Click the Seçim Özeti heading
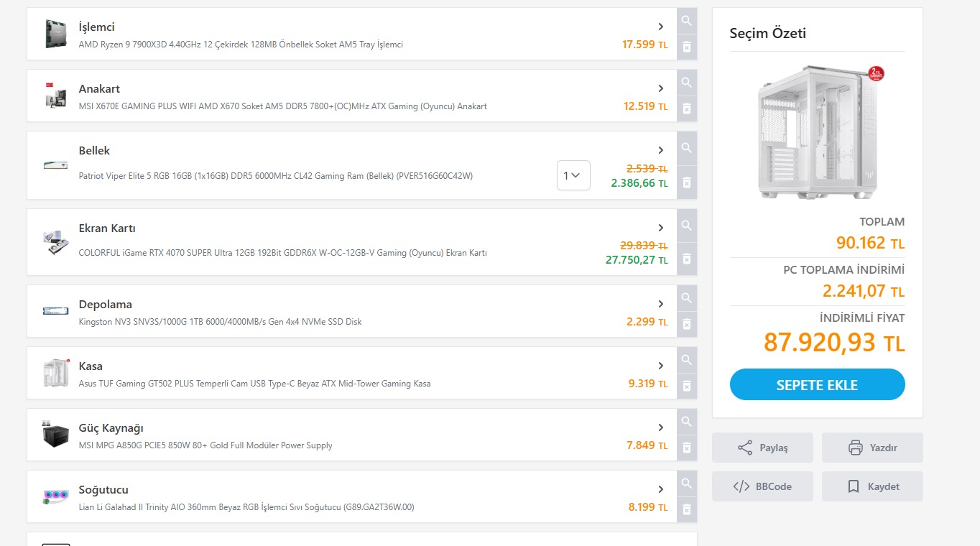Screen dimensions: 980x546 [767, 33]
